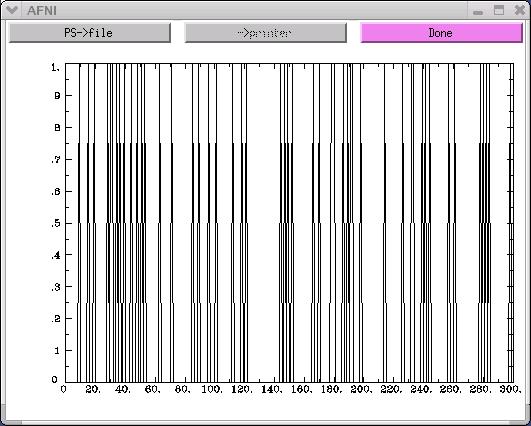Save the plot with PS->file button
This screenshot has width=531, height=426.
click(x=89, y=33)
